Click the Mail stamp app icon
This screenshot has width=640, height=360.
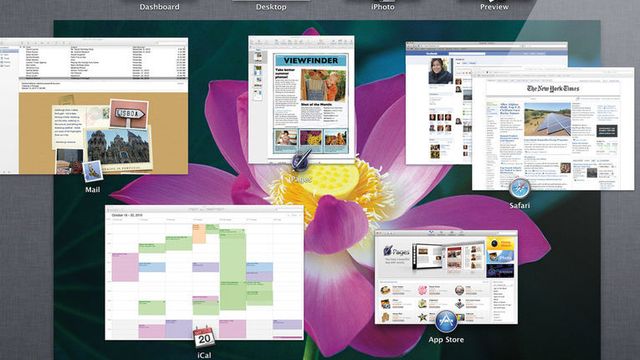[x=93, y=171]
